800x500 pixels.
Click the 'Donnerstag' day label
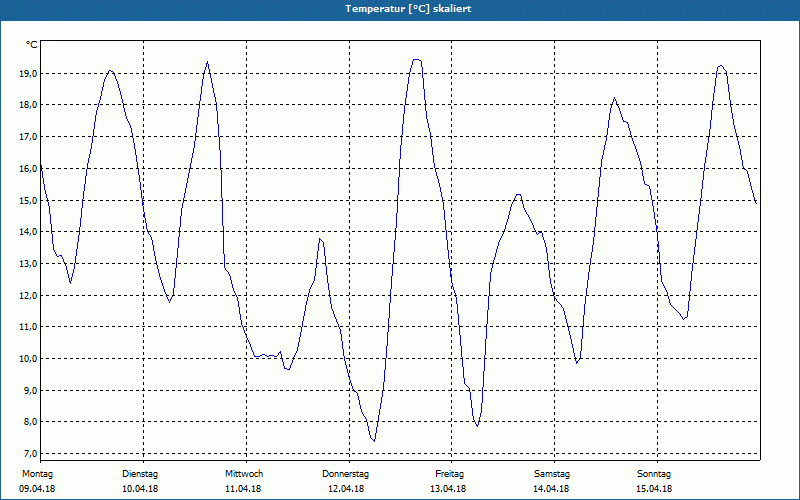pos(345,474)
